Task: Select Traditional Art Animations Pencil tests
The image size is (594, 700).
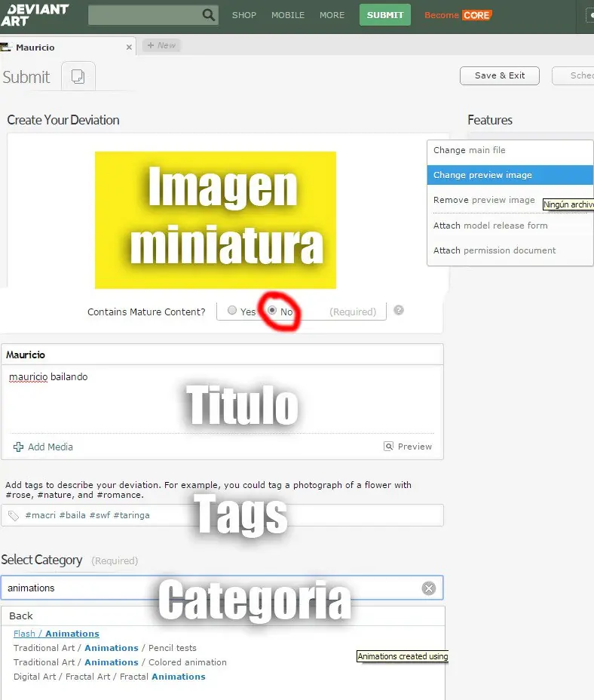Action: coord(105,648)
